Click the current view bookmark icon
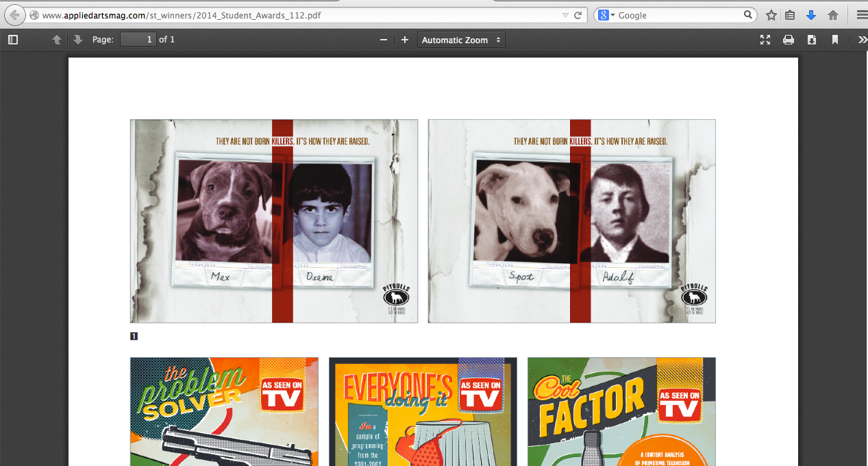Viewport: 868px width, 466px height. click(x=835, y=40)
